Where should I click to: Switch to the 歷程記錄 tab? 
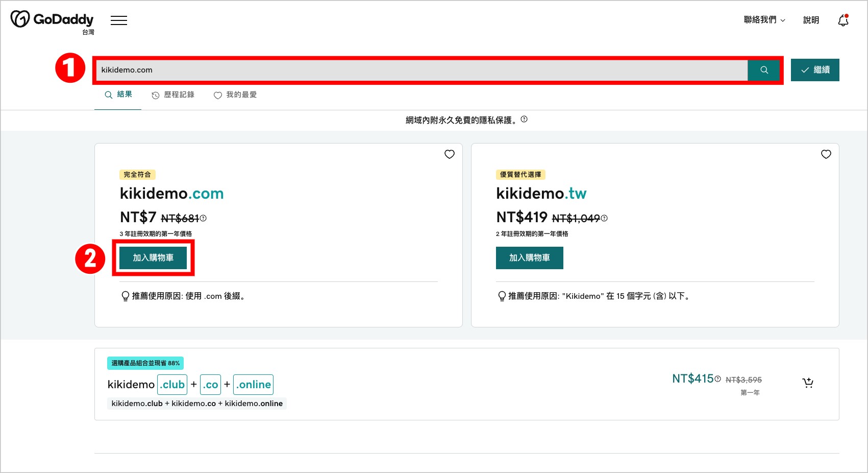tap(173, 95)
